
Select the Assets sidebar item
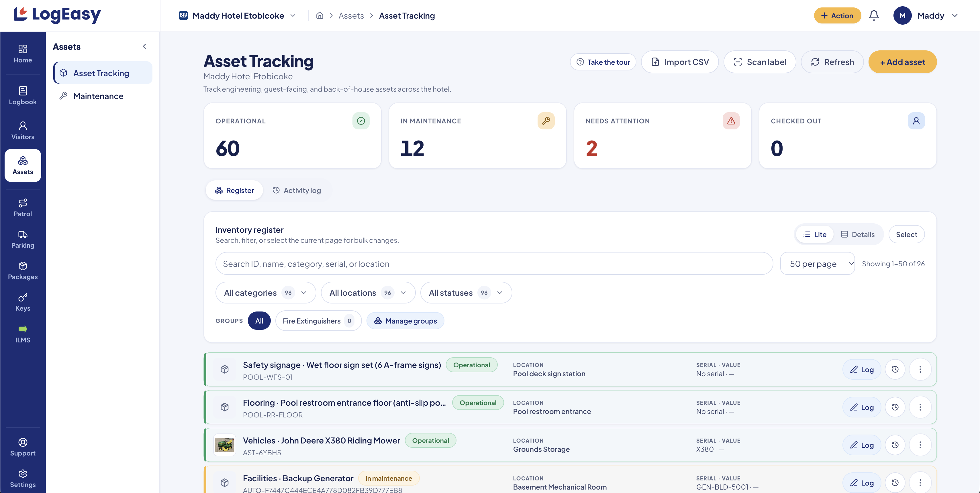tap(23, 165)
